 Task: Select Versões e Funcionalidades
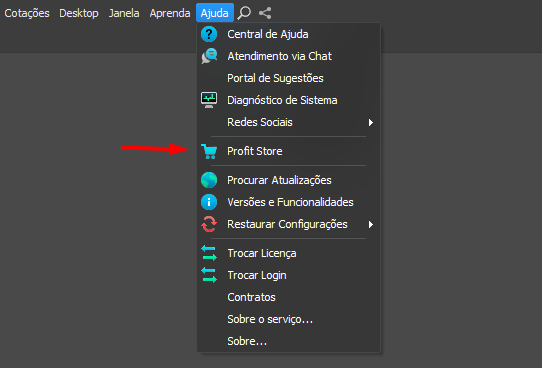point(289,202)
